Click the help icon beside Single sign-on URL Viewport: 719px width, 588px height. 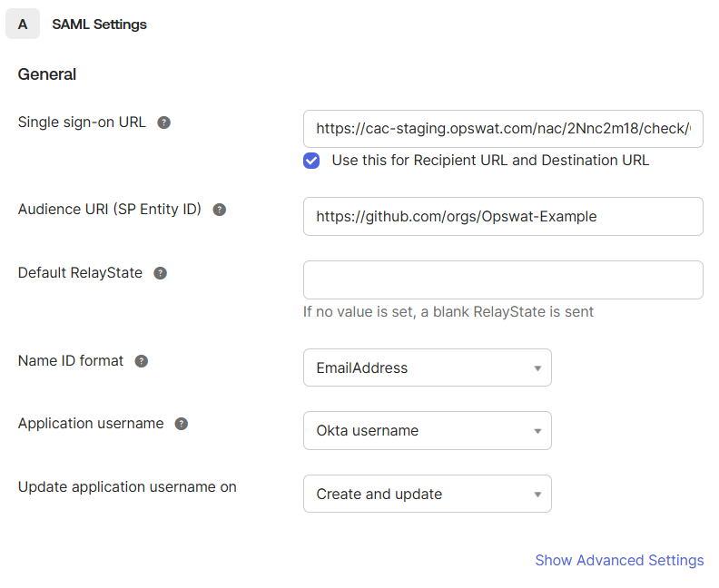pos(163,122)
